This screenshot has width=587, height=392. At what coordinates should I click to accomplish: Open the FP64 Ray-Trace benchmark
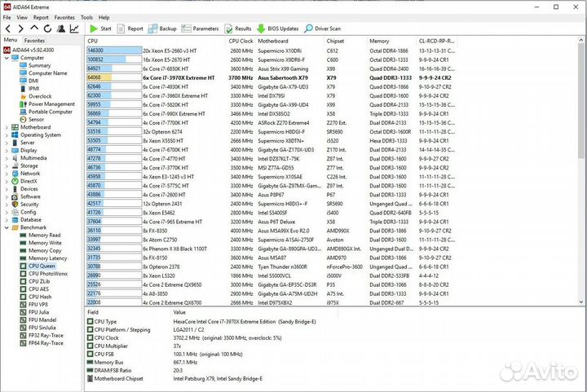[x=46, y=342]
